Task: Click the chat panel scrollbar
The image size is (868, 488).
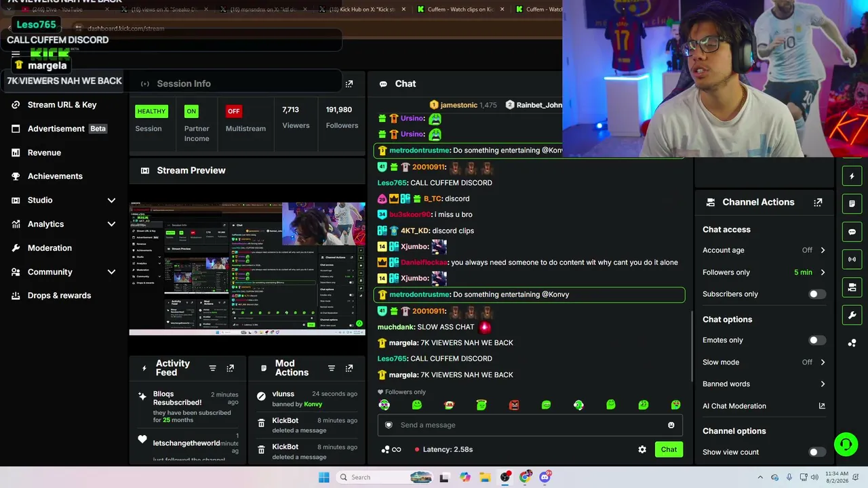Action: pyautogui.click(x=691, y=346)
